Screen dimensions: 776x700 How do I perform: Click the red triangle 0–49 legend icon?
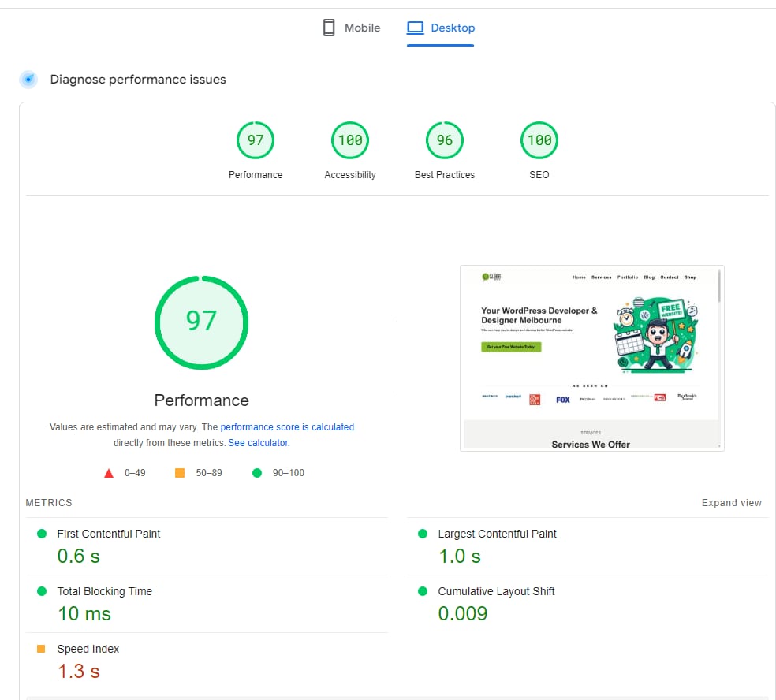click(109, 474)
